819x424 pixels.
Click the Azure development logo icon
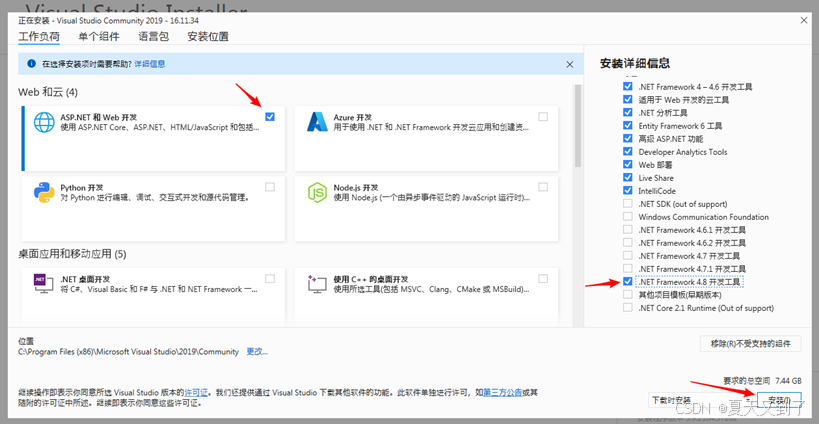(317, 122)
